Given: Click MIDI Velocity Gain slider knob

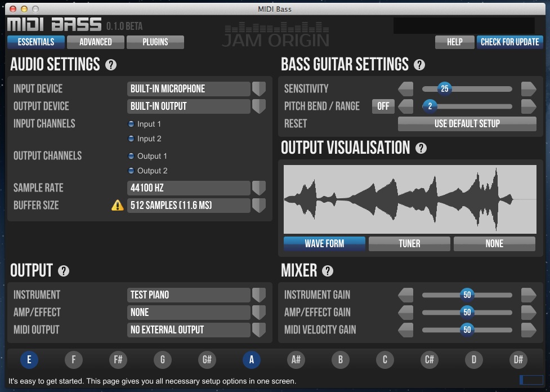Looking at the screenshot, I should pyautogui.click(x=467, y=330).
